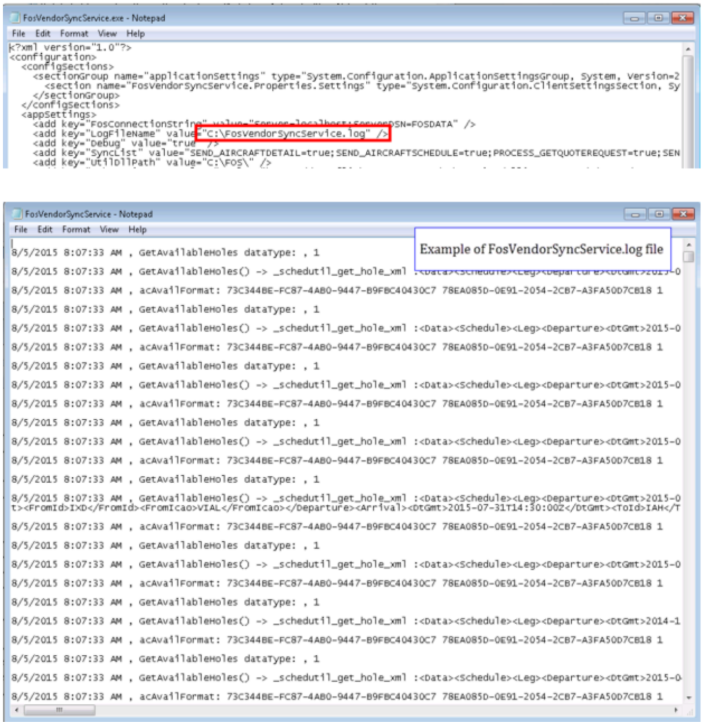Open File menu in FosVendorSyncService.exe window
Screen dimensions: 702x722
pyautogui.click(x=18, y=33)
